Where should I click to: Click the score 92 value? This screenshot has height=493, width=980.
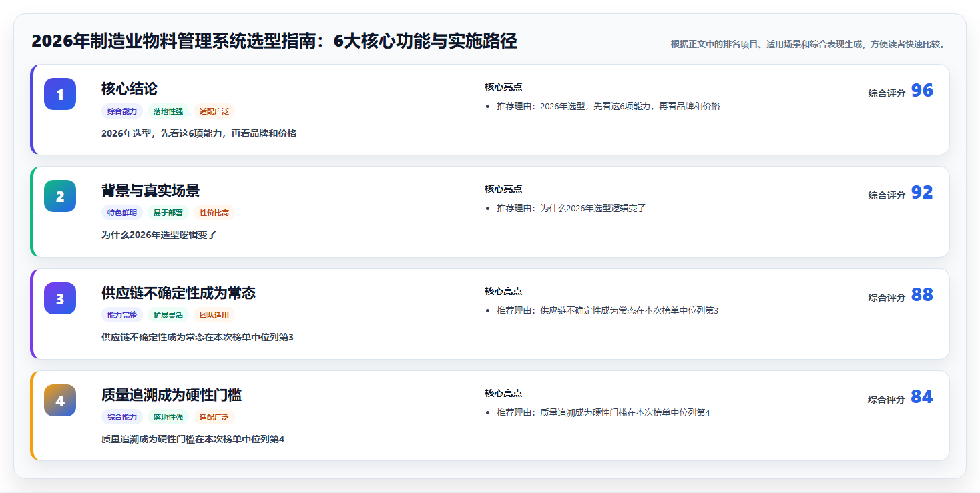pyautogui.click(x=922, y=193)
